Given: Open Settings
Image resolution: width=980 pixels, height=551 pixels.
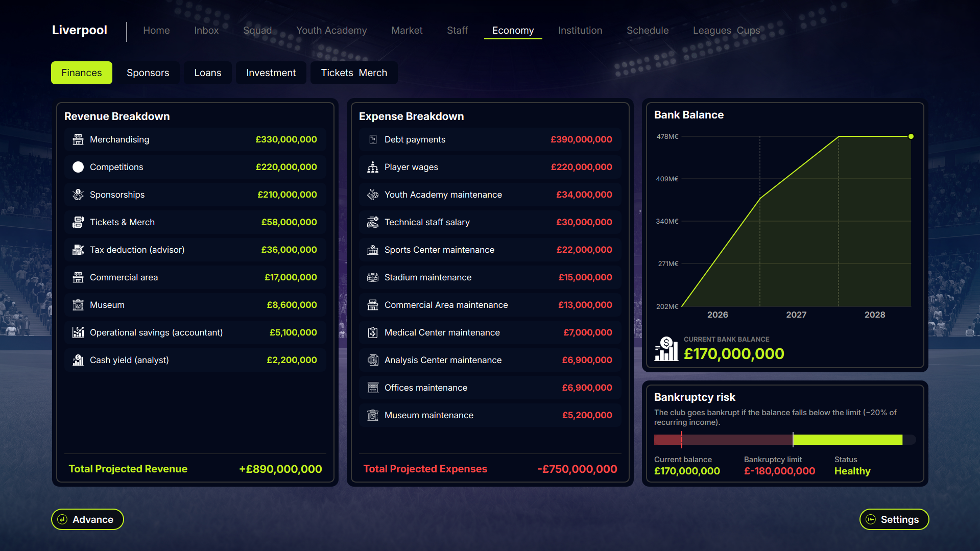Looking at the screenshot, I should [x=894, y=519].
